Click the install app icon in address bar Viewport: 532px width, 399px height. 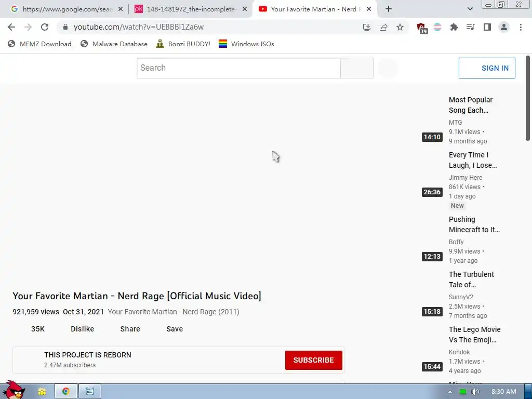pyautogui.click(x=366, y=27)
